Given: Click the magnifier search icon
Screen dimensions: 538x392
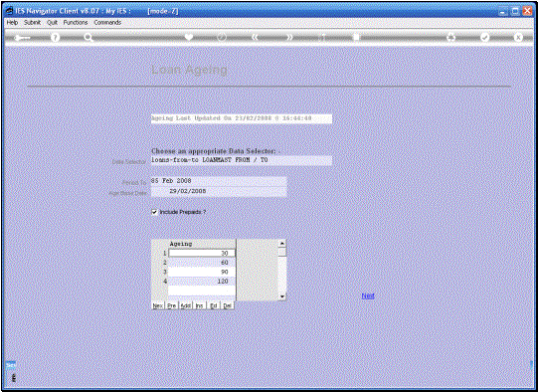Looking at the screenshot, I should coord(89,38).
